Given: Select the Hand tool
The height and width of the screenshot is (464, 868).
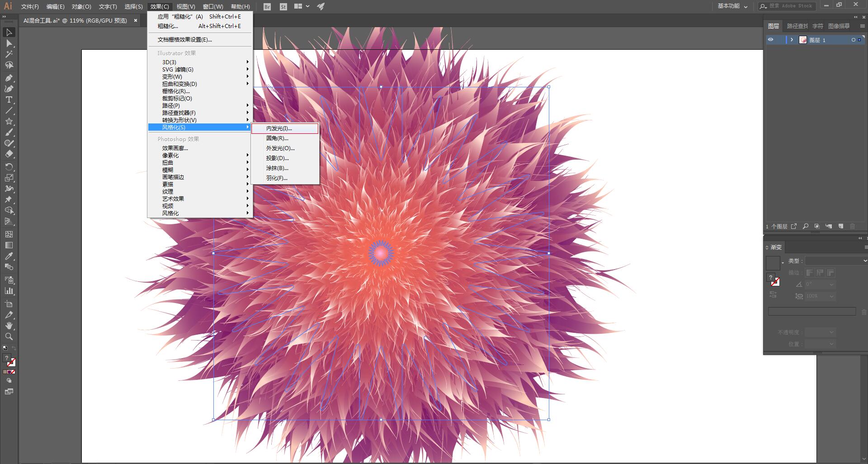Looking at the screenshot, I should point(9,326).
